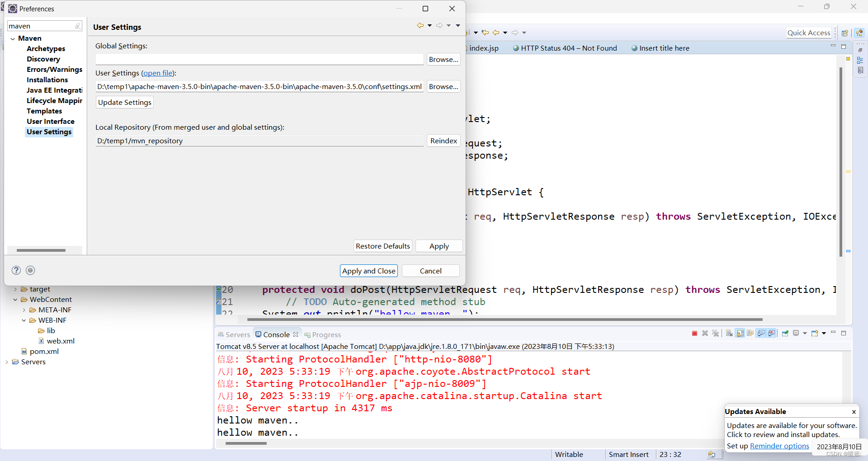
Task: Open the index.jsp editor tab
Action: (x=484, y=48)
